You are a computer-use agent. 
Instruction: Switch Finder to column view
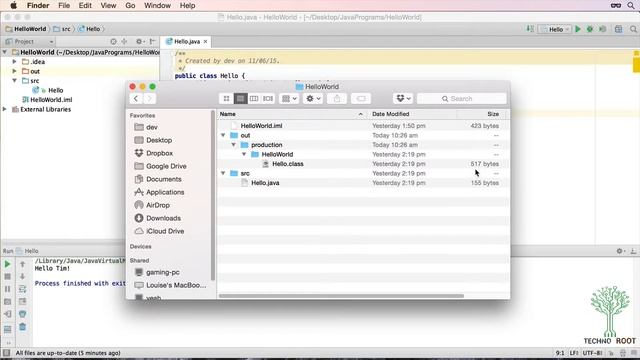(254, 98)
